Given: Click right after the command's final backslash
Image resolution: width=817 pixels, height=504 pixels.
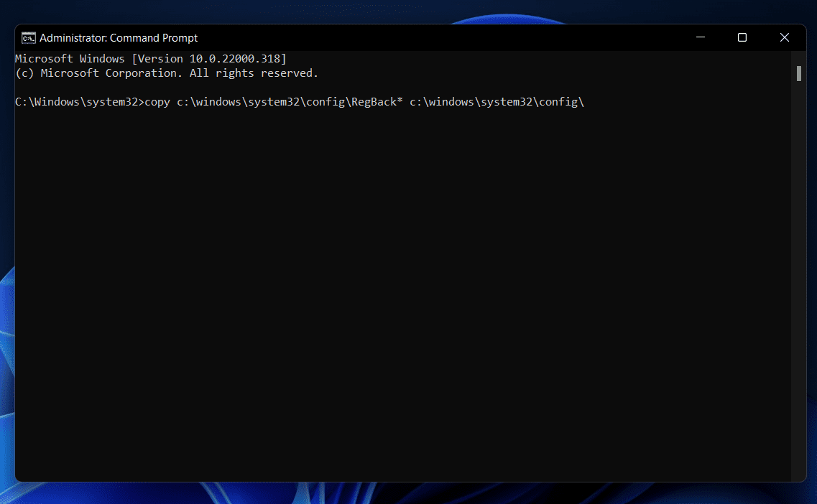Looking at the screenshot, I should (587, 102).
